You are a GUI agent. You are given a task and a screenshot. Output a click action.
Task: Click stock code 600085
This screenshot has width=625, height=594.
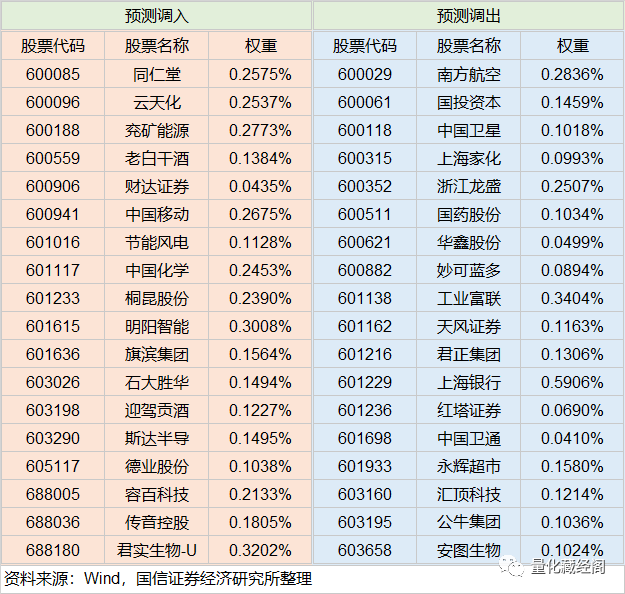tap(53, 74)
